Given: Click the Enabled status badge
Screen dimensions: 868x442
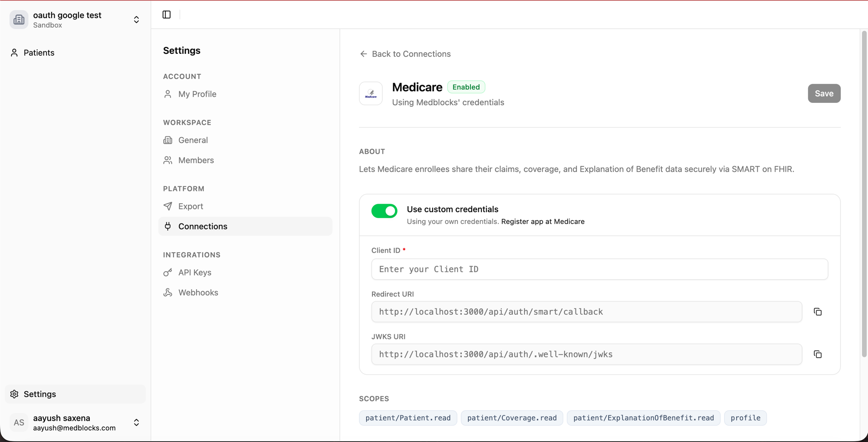Looking at the screenshot, I should pos(466,87).
